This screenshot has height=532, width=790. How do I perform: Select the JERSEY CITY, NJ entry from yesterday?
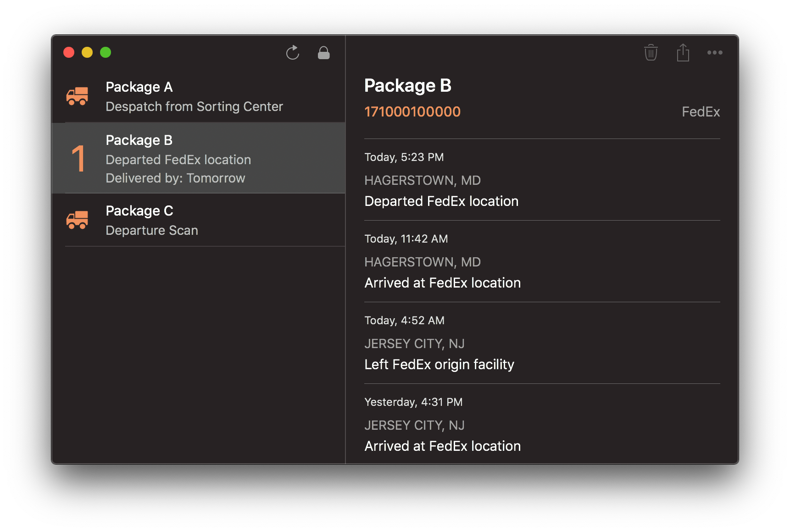414,425
